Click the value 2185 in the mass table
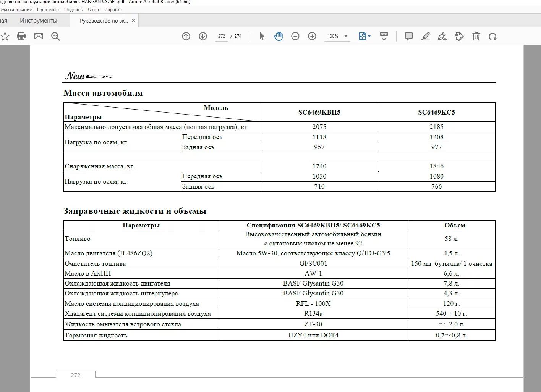Viewport: 541px width, 392px height. (x=437, y=127)
